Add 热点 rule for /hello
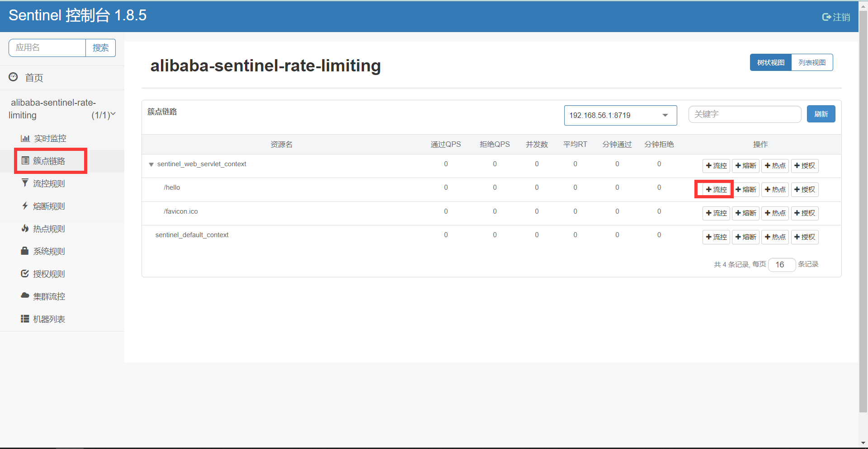Viewport: 868px width, 449px height. pyautogui.click(x=775, y=190)
